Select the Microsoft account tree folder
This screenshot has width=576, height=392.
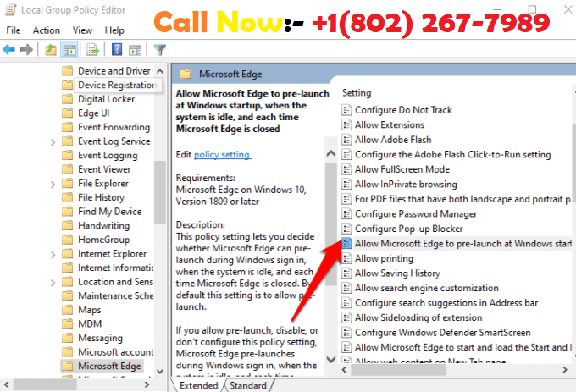click(x=108, y=351)
